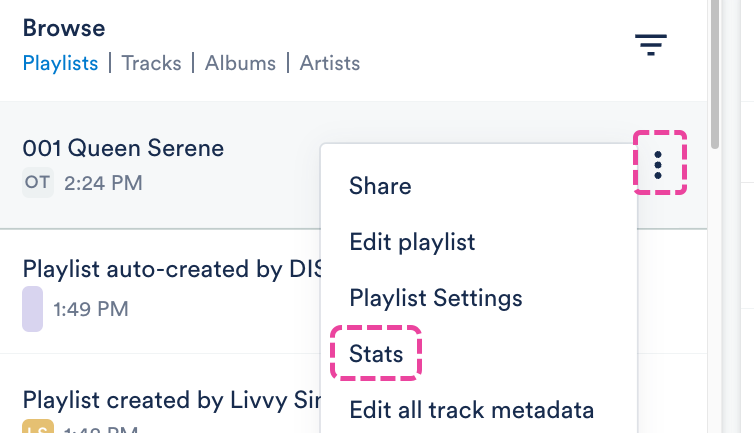Viewport: 754px width, 433px height.
Task: Click the 2:24 PM timestamp
Action: coord(103,183)
